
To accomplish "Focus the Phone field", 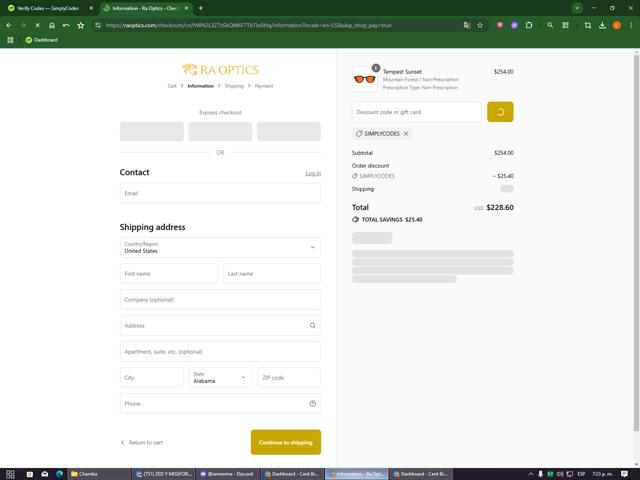I will pos(220,404).
